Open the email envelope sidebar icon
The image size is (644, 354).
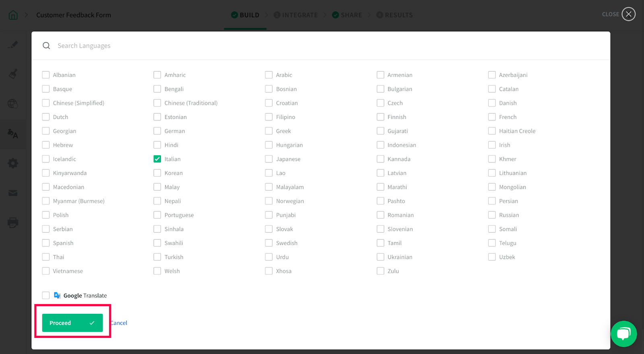pyautogui.click(x=13, y=193)
